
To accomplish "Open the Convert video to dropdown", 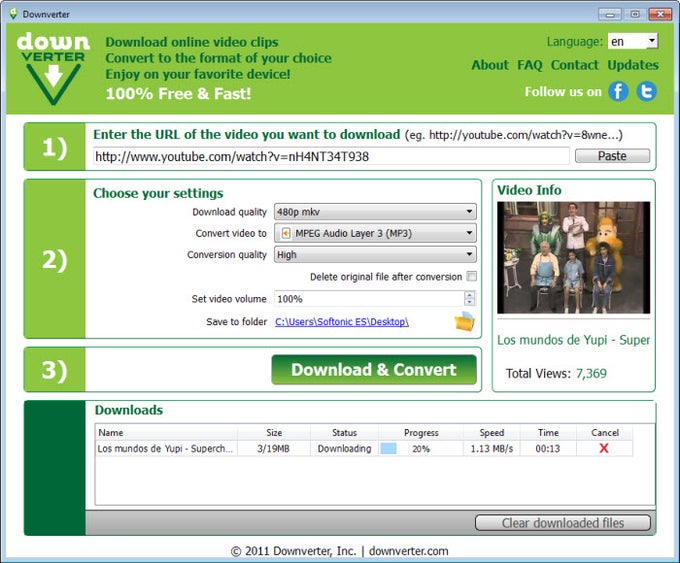I will point(375,233).
